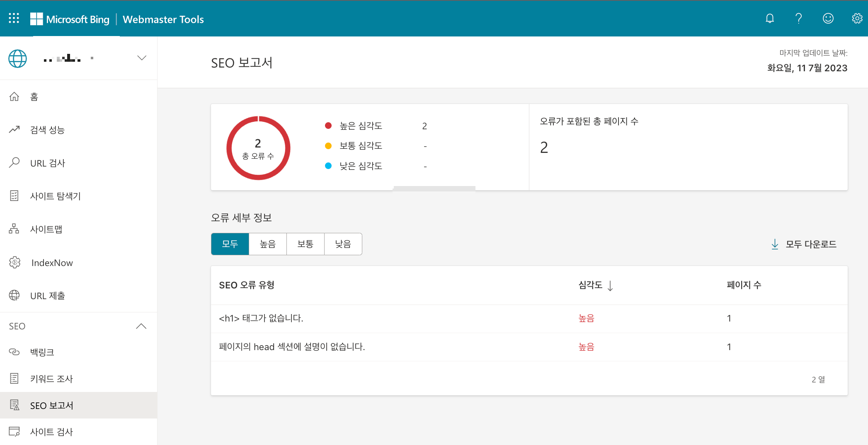
Task: Click the SEO report icon
Action: (x=14, y=405)
